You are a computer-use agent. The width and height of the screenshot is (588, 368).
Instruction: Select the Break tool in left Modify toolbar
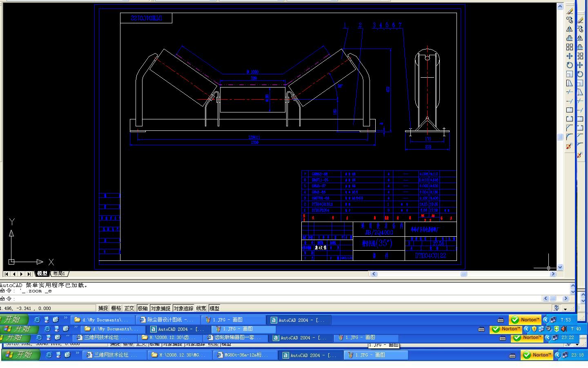tap(570, 119)
